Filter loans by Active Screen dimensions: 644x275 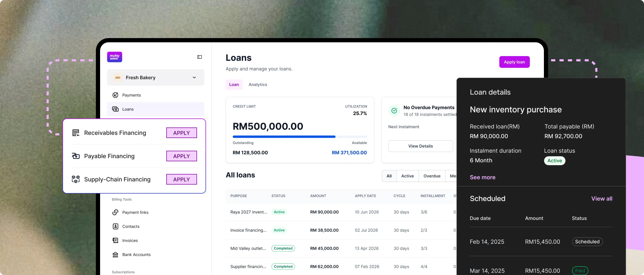[408, 176]
